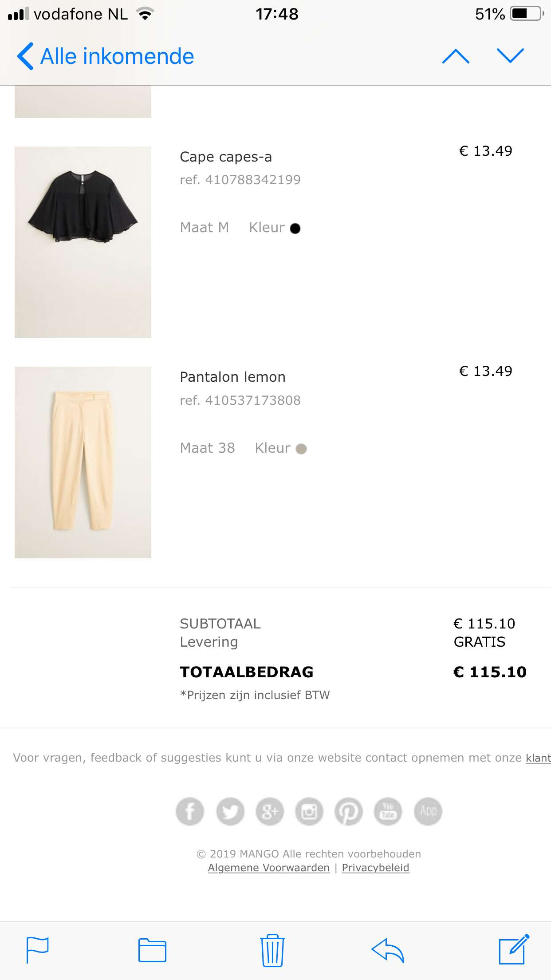Open the Privacybeleid link

(x=375, y=868)
